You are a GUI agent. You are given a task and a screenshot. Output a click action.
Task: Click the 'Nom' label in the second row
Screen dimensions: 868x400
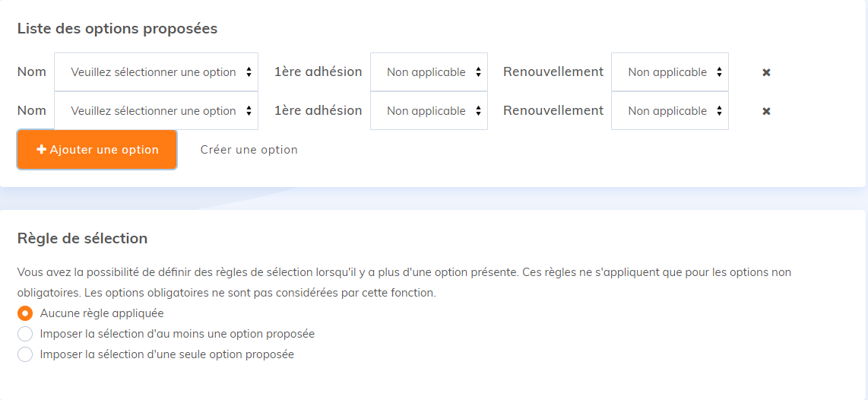32,111
